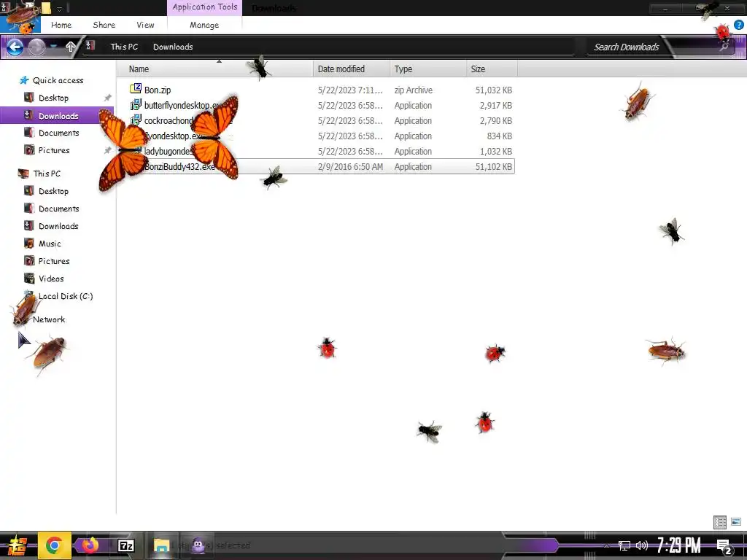Viewport: 747px width, 560px height.
Task: Open highlighted Downloads in Quick access
Action: coord(58,116)
